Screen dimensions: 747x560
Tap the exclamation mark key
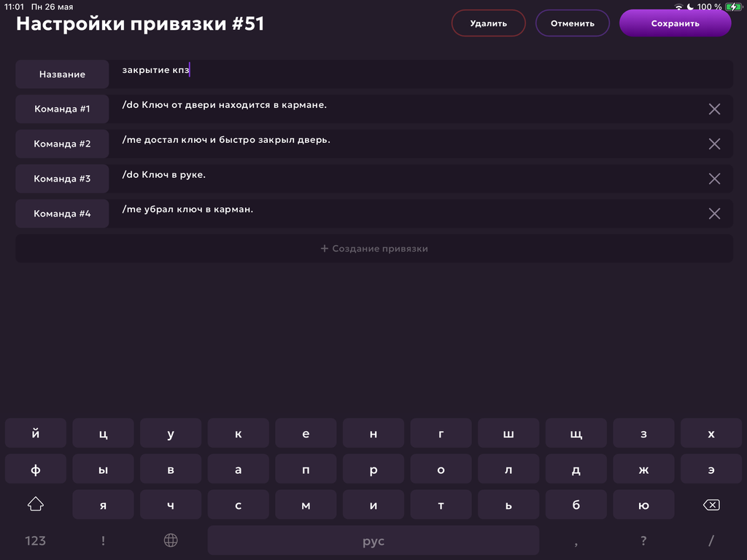click(x=103, y=540)
